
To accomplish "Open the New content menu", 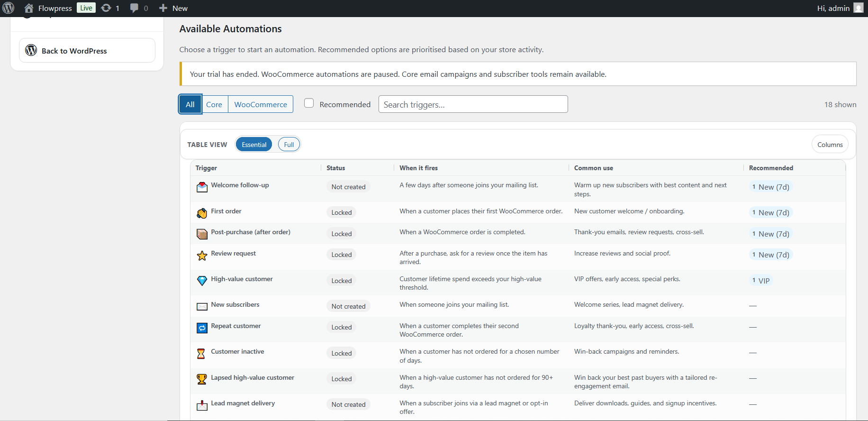I will pos(173,8).
